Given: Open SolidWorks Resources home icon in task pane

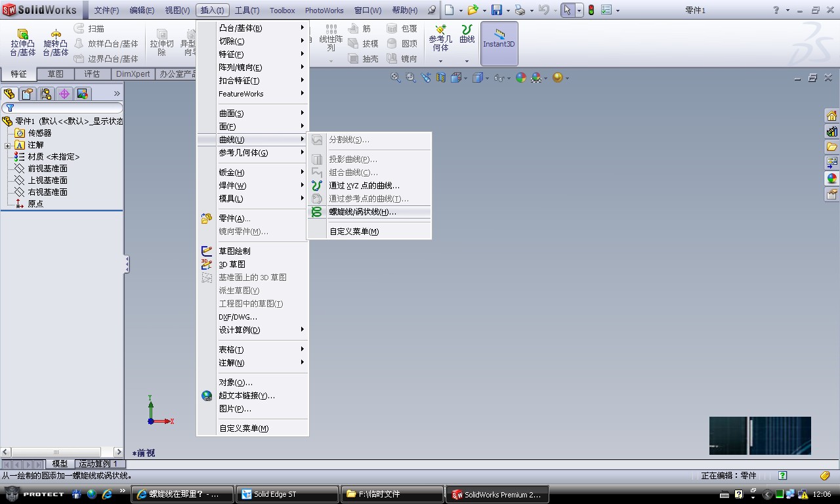Looking at the screenshot, I should (x=831, y=116).
